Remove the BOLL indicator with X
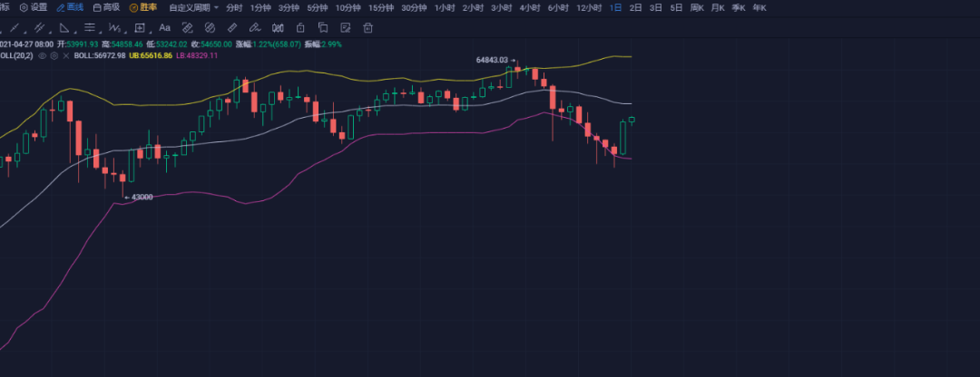This screenshot has width=980, height=377. coord(65,55)
